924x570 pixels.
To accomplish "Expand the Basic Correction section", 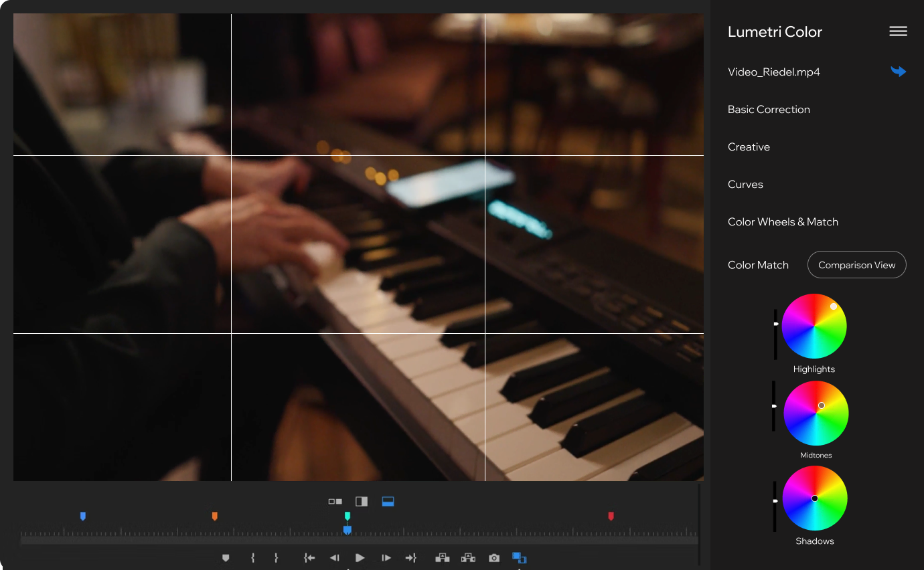I will [x=769, y=109].
